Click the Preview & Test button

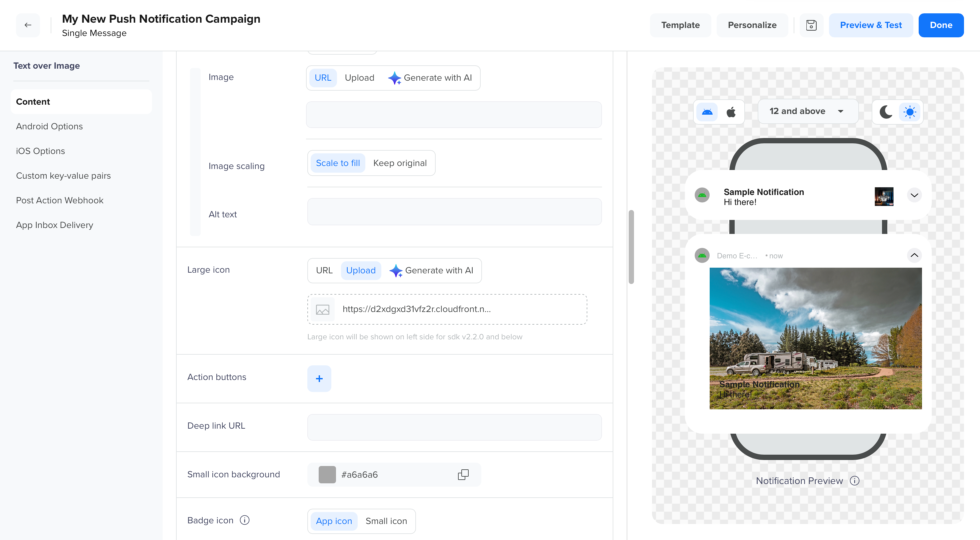tap(870, 25)
